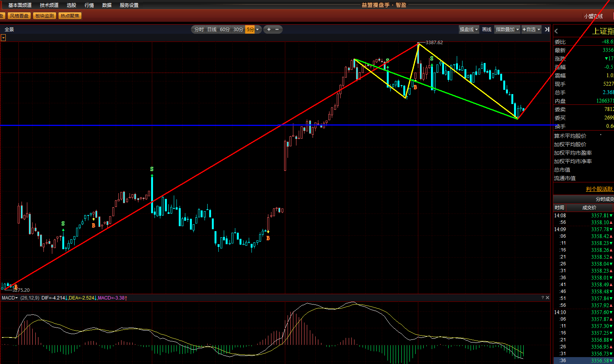Select 总市值 row

click(x=584, y=170)
